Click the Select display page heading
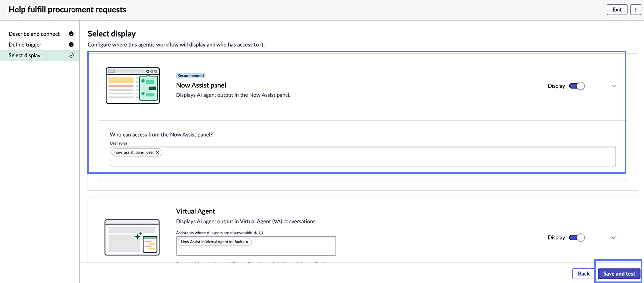This screenshot has width=644, height=283. click(x=112, y=34)
